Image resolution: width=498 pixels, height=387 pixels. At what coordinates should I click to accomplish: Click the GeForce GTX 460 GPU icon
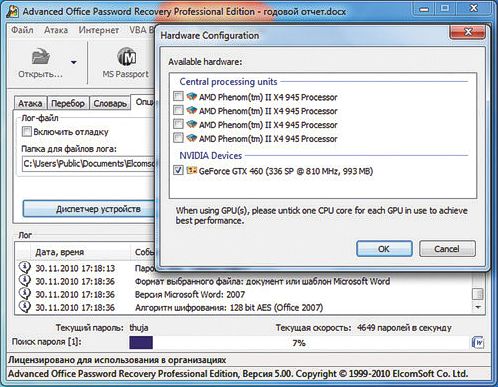click(192, 171)
